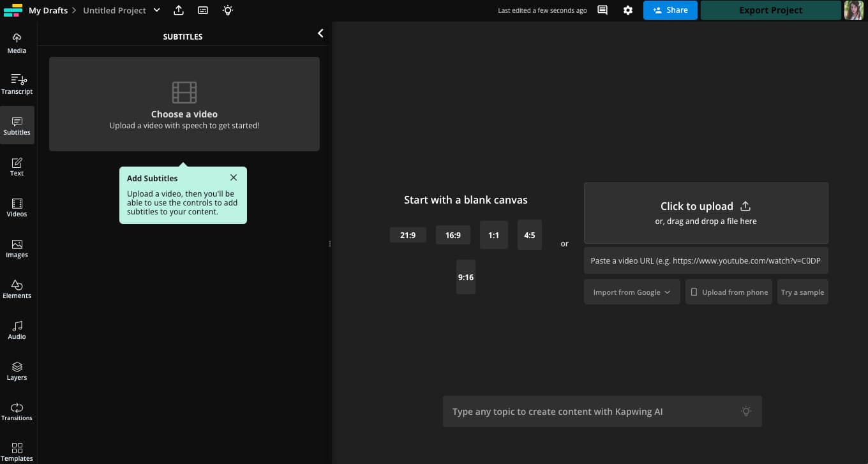Open the My Drafts breadcrumb

[48, 10]
